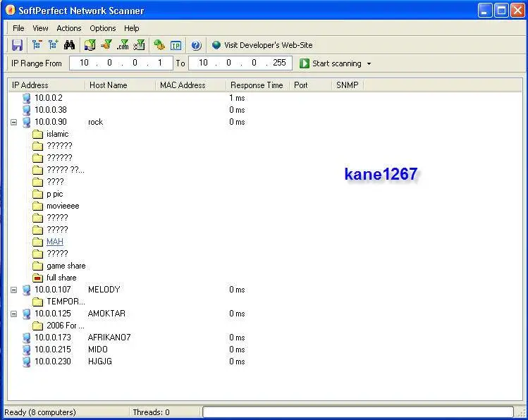Click host name AFRIKANO7

(x=109, y=338)
